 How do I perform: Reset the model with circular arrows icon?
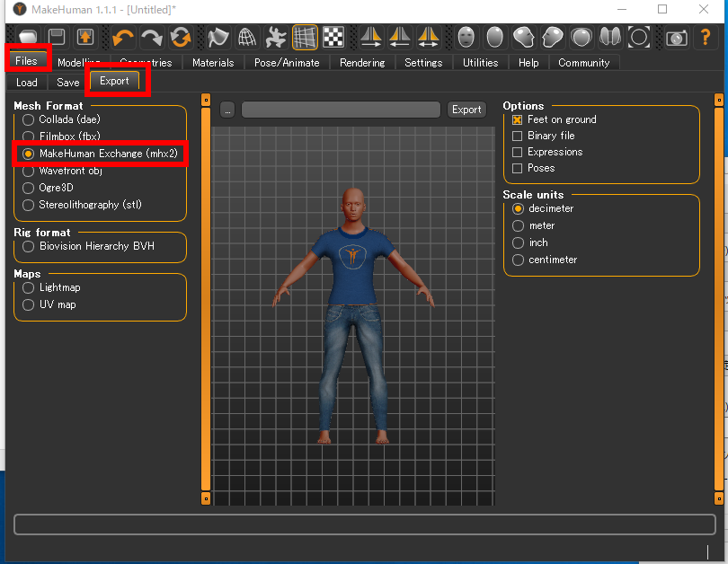[x=181, y=37]
